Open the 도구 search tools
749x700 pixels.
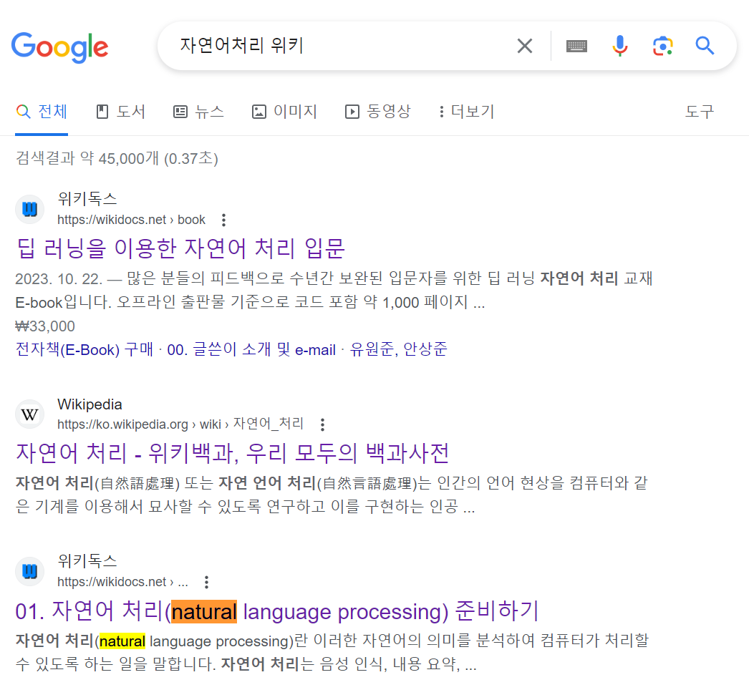(700, 111)
